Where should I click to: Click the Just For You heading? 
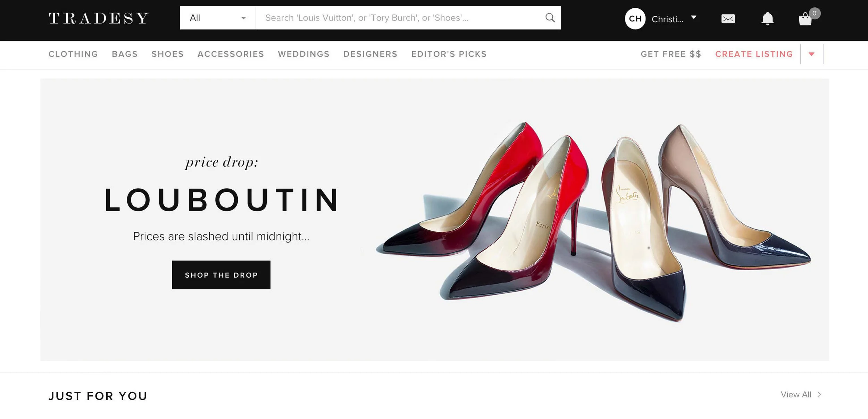98,396
